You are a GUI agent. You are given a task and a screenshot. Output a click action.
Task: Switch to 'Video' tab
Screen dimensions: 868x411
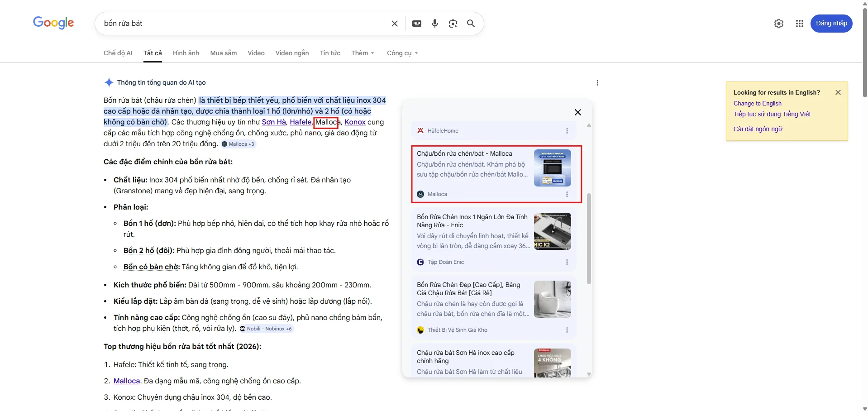[x=256, y=53]
